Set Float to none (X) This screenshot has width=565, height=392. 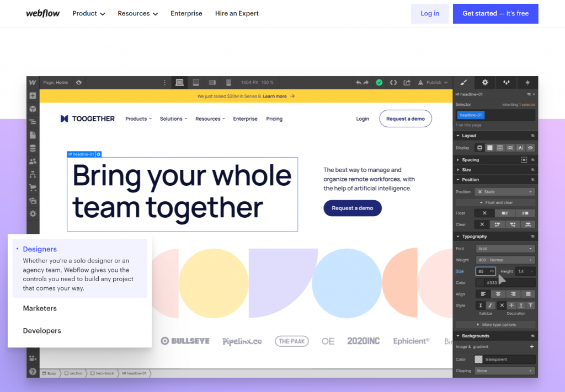click(x=484, y=213)
